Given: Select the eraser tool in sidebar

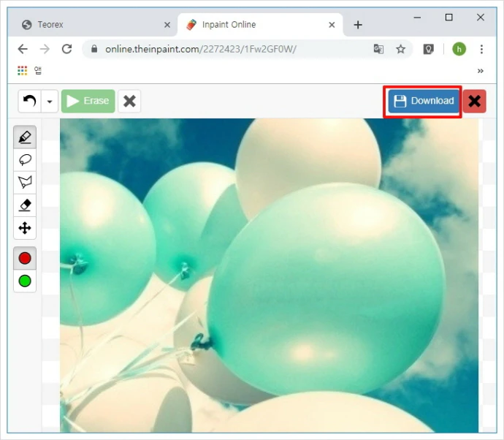Looking at the screenshot, I should [25, 205].
